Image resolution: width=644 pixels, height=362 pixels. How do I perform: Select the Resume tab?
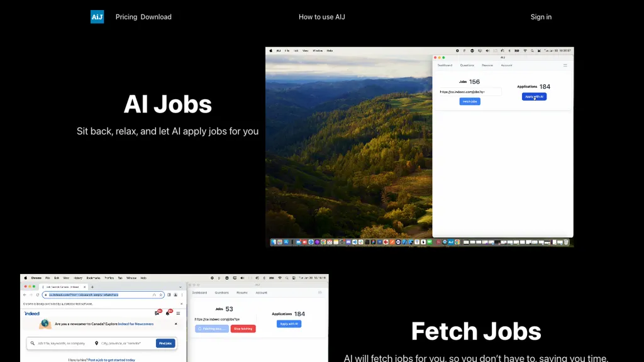tap(487, 65)
